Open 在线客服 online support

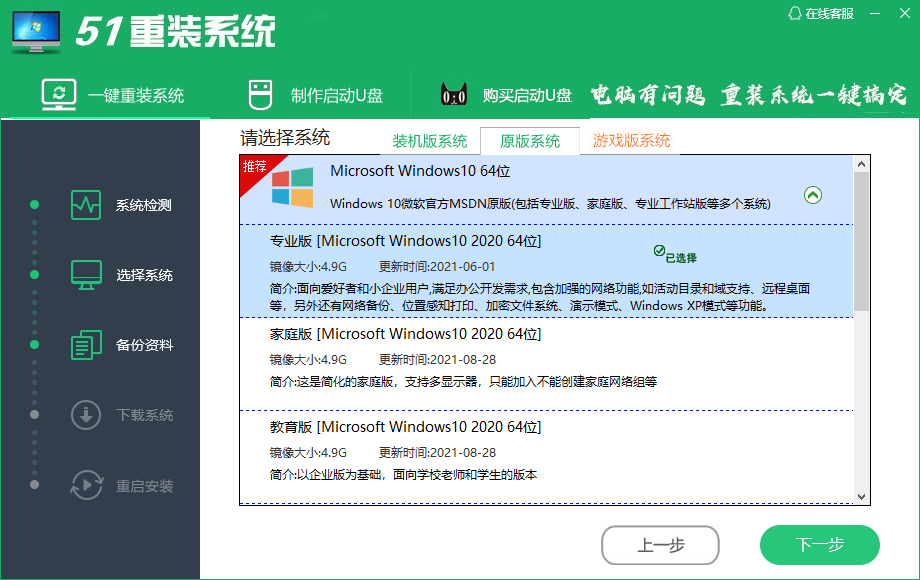tap(822, 13)
